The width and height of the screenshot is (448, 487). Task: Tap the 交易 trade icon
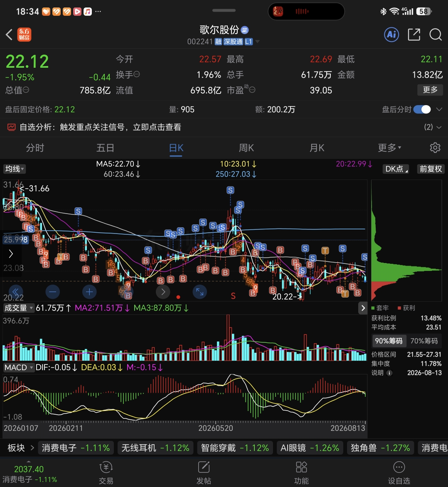point(106,473)
